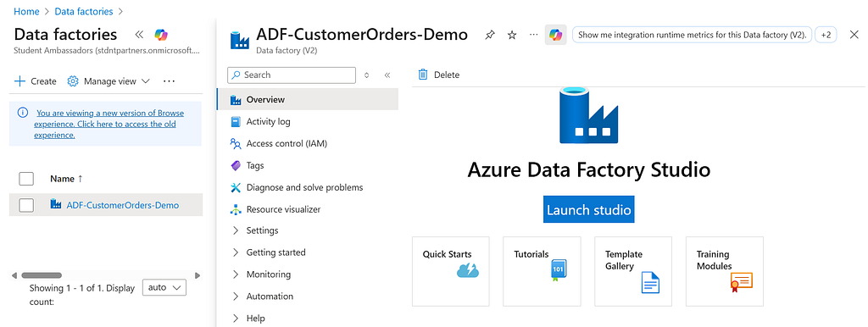Click the horizontal scrollbar thumb in list pane
This screenshot has width=868, height=327.
(x=42, y=275)
